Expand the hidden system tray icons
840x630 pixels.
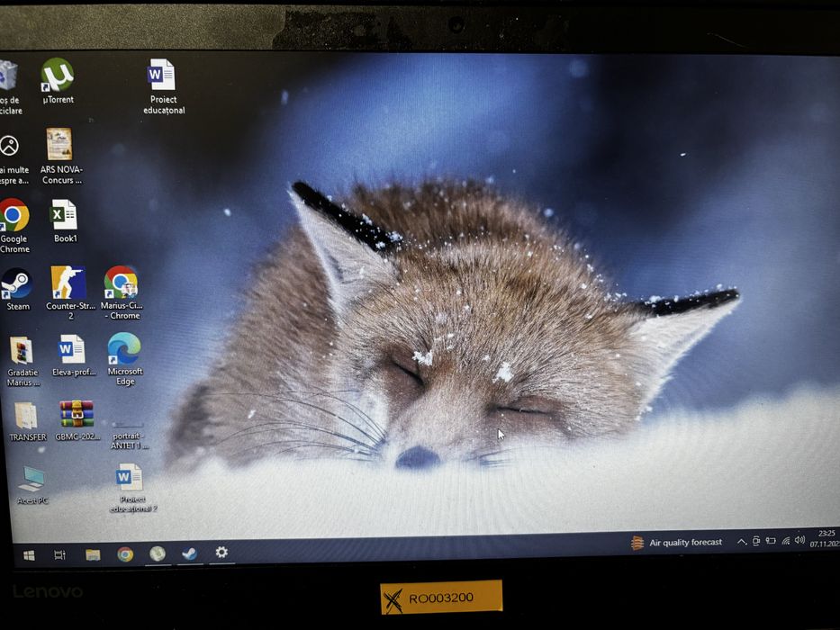[x=742, y=542]
